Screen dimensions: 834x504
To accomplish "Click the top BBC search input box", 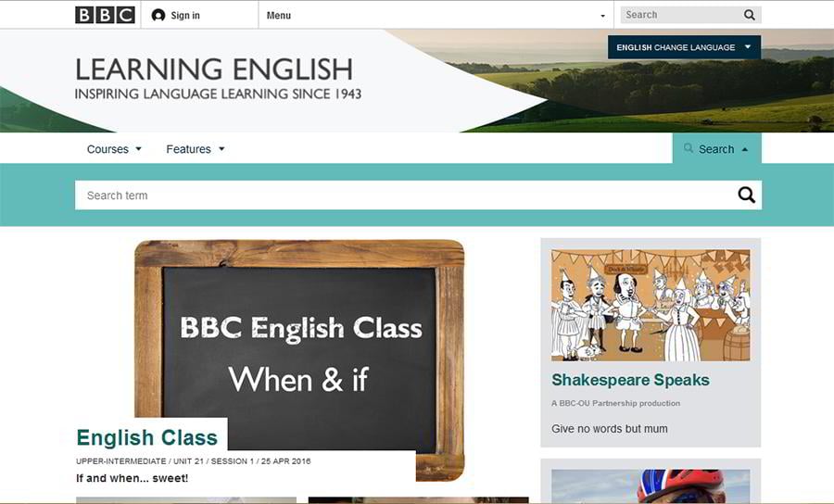I will click(679, 15).
